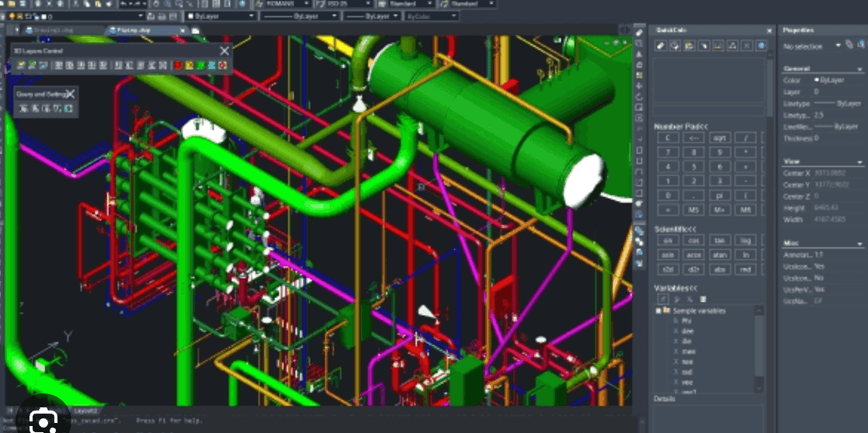Switch to the Drawing1.dwg tab
The width and height of the screenshot is (868, 433).
(52, 30)
